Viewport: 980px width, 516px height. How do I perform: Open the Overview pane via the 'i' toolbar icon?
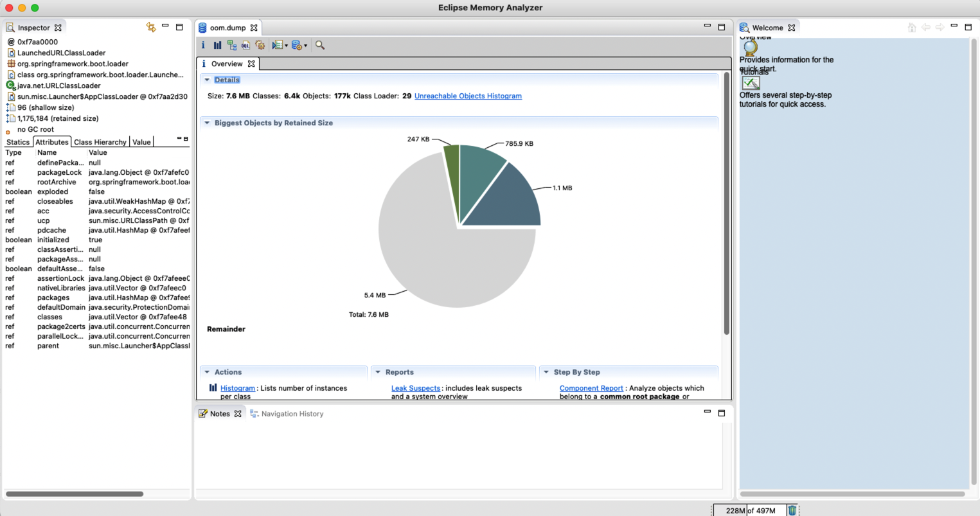(x=203, y=45)
